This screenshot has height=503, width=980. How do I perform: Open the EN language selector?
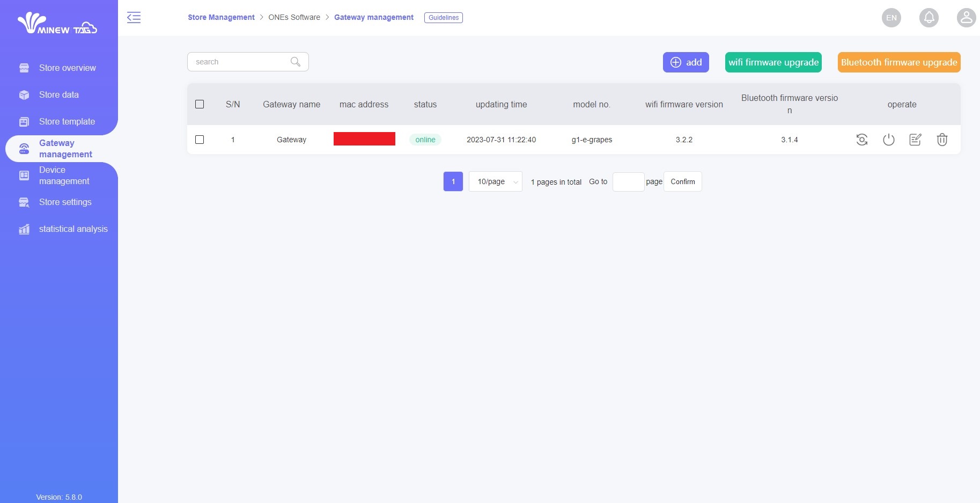click(x=891, y=18)
